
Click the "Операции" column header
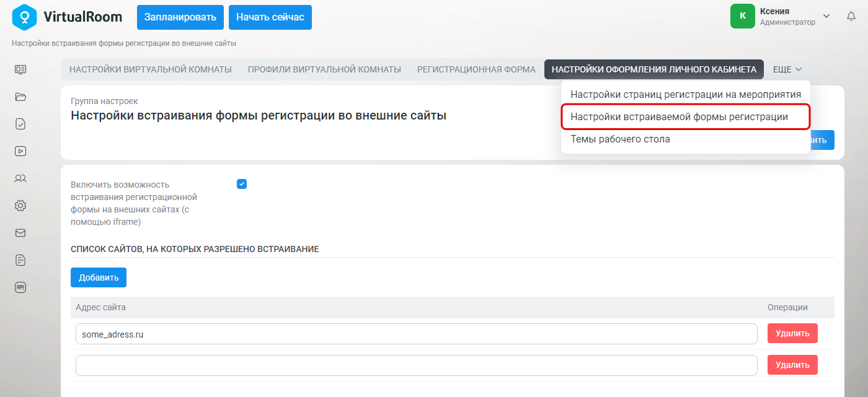tap(787, 307)
